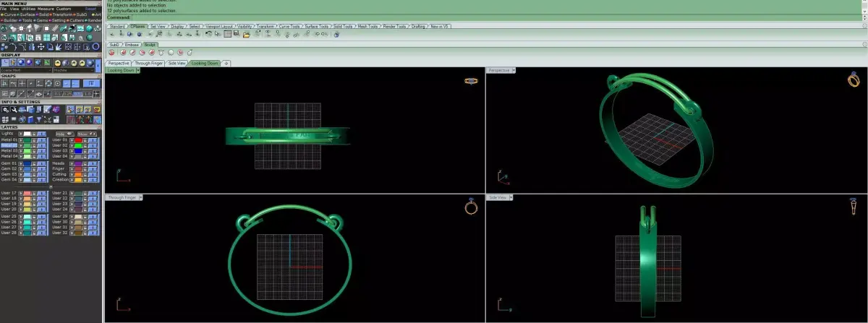Click the first red sphere Sculpt tool icon
The height and width of the screenshot is (323, 868).
[111, 53]
